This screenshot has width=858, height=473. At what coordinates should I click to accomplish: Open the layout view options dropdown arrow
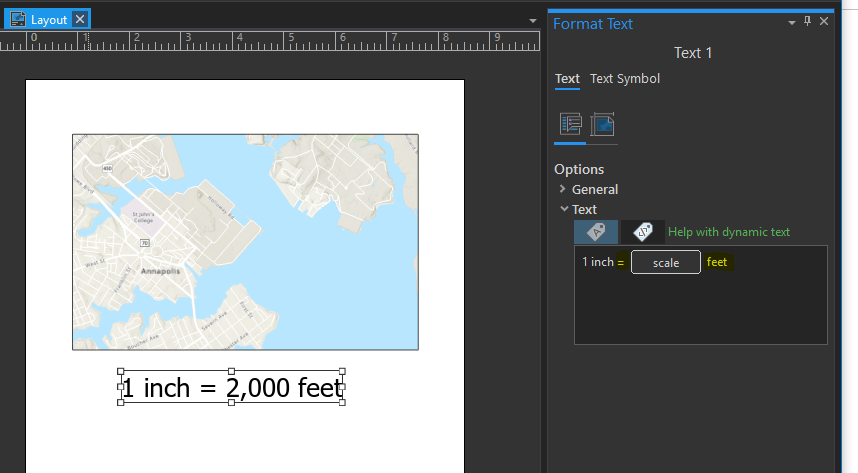(532, 21)
